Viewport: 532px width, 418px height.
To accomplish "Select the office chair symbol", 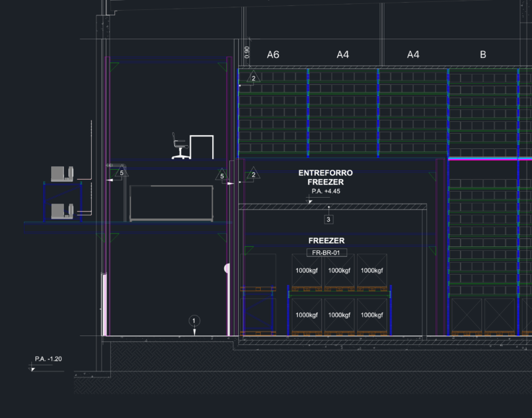I will [x=180, y=146].
